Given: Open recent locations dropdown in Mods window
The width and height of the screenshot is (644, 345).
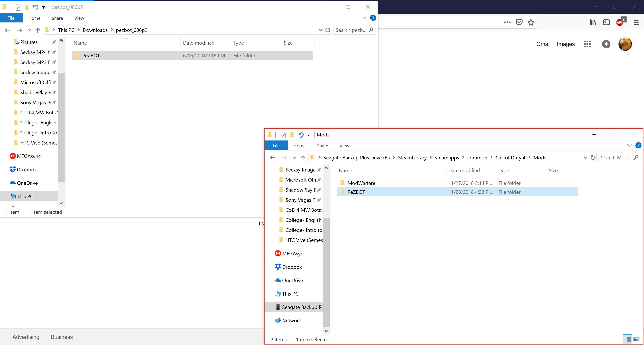Looking at the screenshot, I should [x=294, y=158].
